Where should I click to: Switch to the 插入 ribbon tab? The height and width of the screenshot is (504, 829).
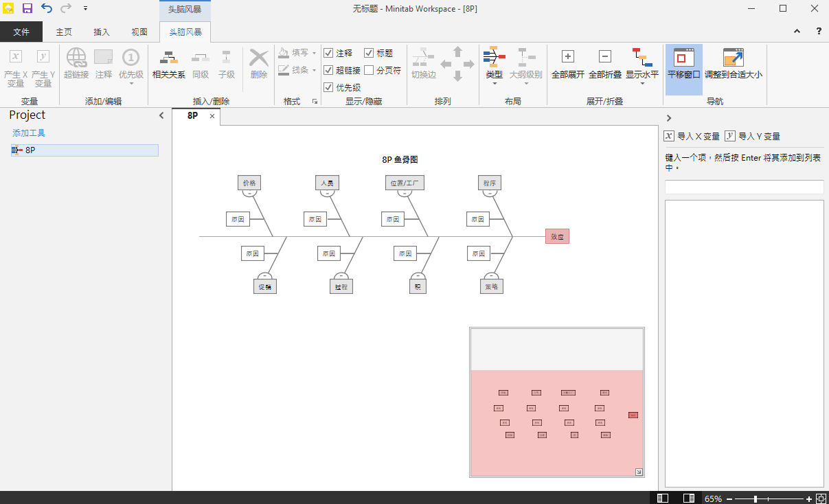pyautogui.click(x=102, y=32)
